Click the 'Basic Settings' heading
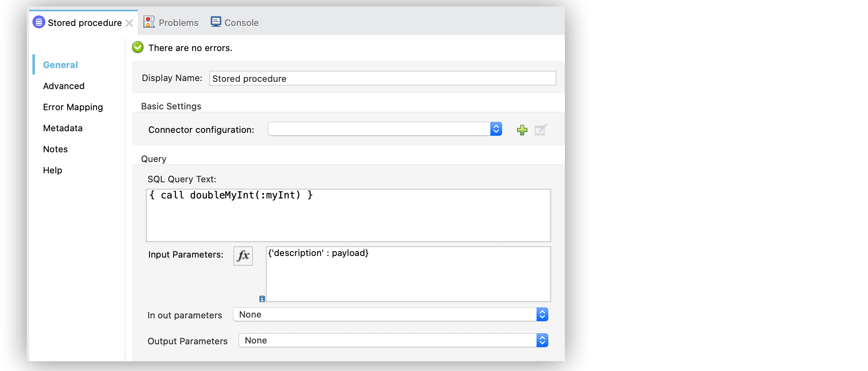This screenshot has width=868, height=371. coord(171,106)
